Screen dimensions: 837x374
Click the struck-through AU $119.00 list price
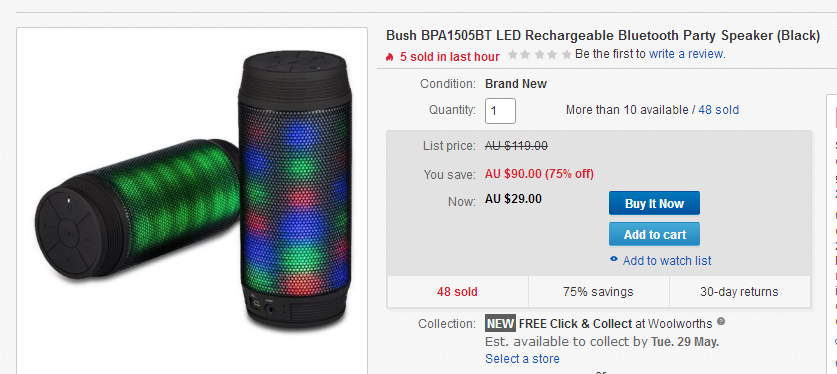point(516,146)
